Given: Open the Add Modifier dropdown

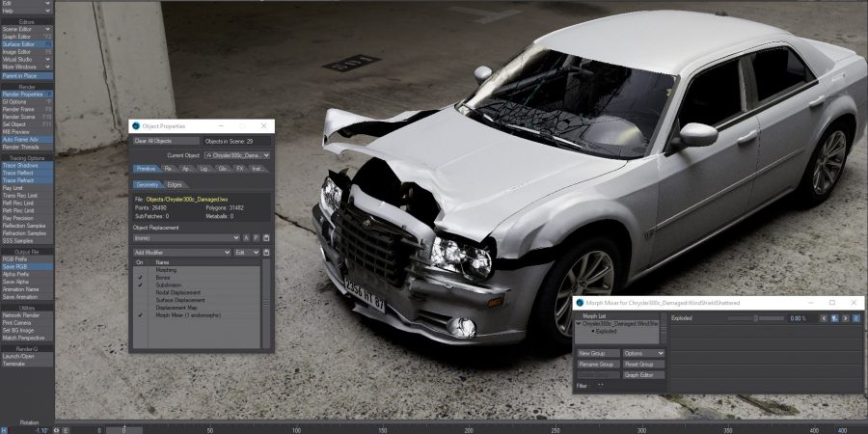Looking at the screenshot, I should 182,253.
